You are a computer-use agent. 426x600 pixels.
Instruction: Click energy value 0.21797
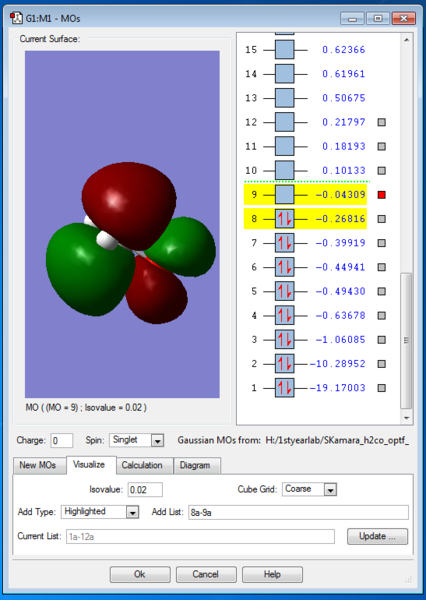[x=344, y=122]
